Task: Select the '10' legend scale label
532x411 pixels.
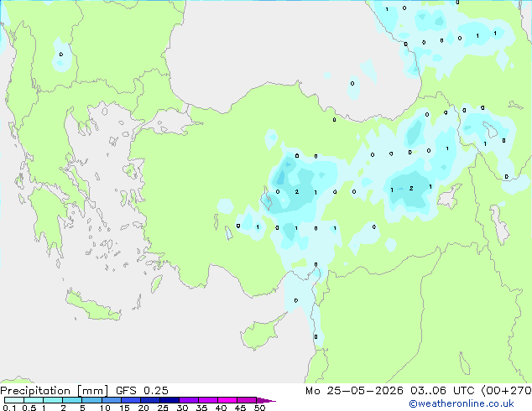Action: (x=105, y=408)
